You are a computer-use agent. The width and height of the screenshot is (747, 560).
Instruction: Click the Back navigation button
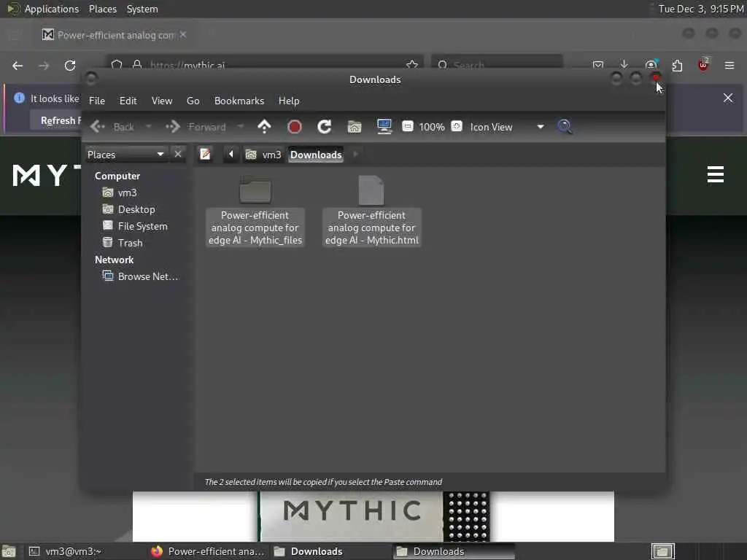pos(113,127)
